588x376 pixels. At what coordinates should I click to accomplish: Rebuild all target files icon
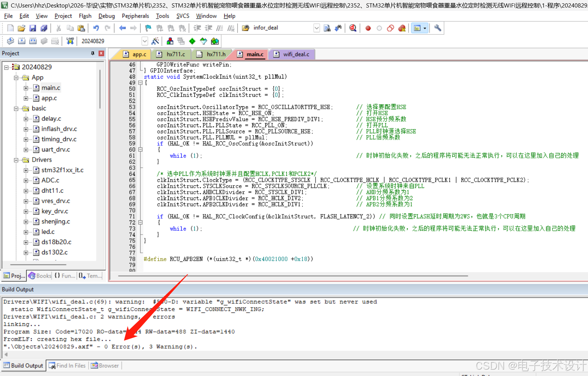point(33,41)
